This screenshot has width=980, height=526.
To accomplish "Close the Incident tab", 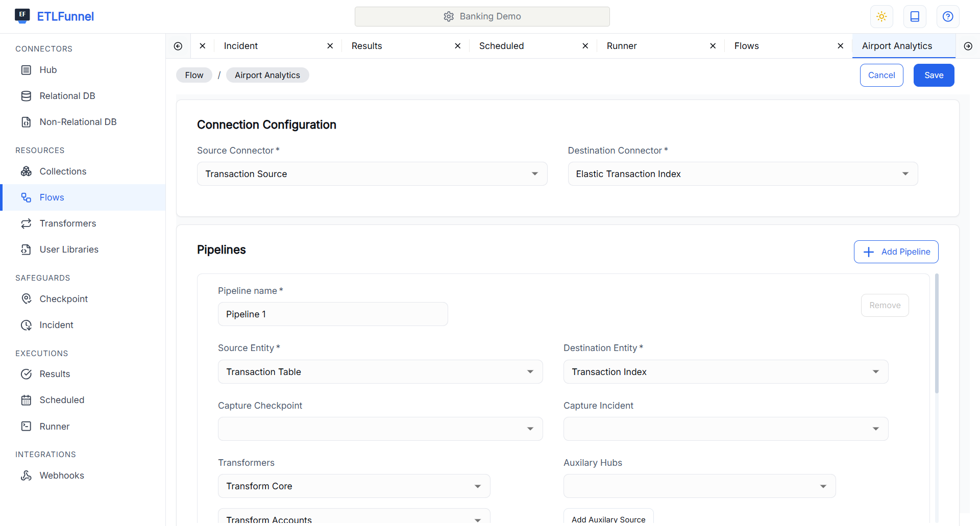I will coord(330,46).
